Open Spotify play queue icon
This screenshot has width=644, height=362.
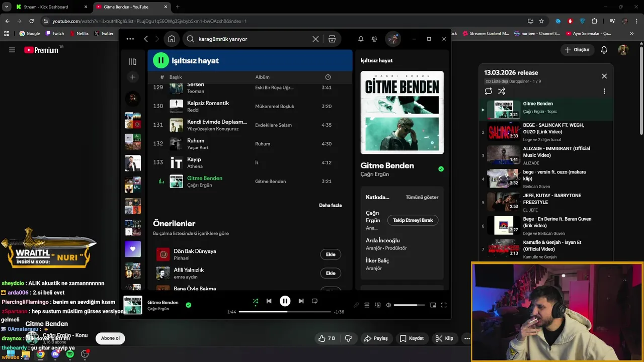367,305
